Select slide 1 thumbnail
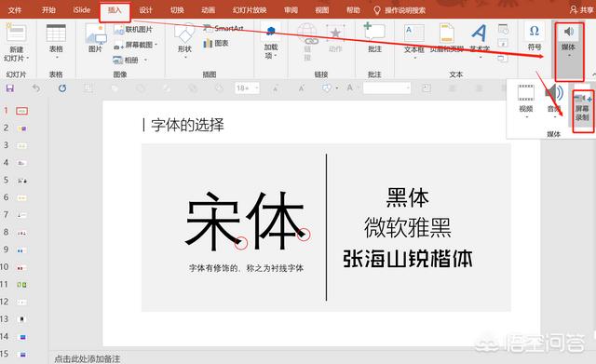Screen dimensions: 596x364 click(21, 111)
